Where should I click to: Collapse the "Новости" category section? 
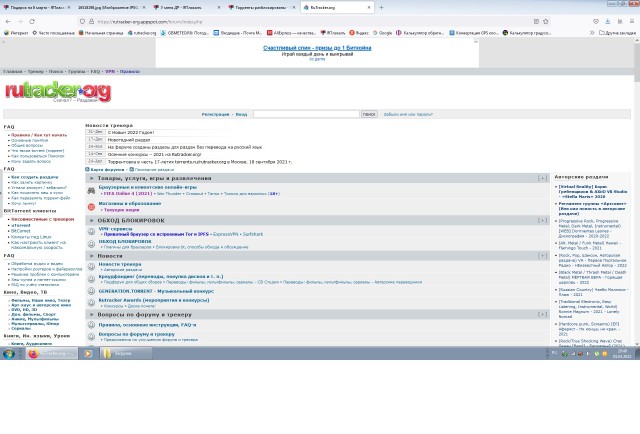pos(543,255)
